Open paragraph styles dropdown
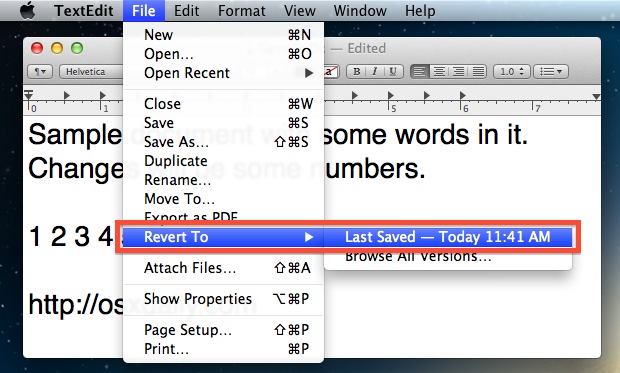The width and height of the screenshot is (620, 373). (x=40, y=72)
